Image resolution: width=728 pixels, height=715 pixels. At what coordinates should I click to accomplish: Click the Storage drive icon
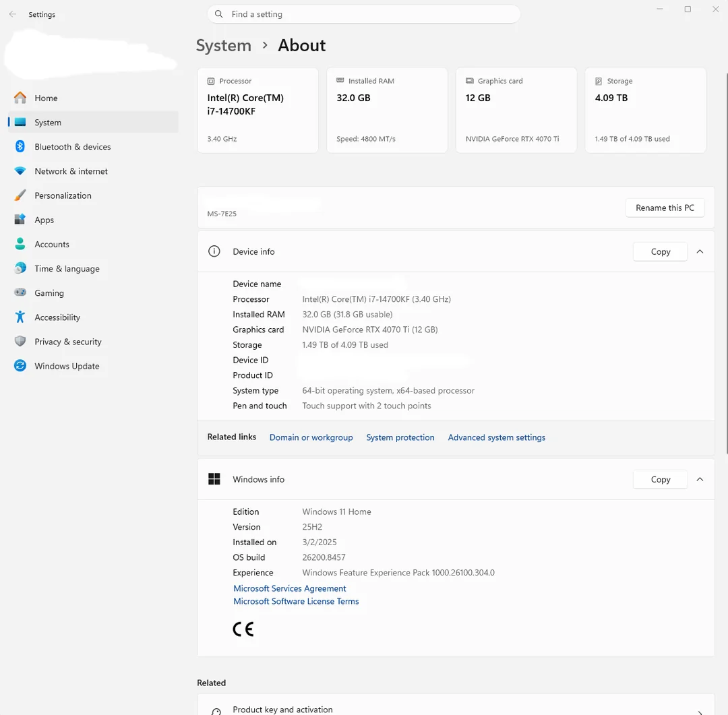(599, 82)
